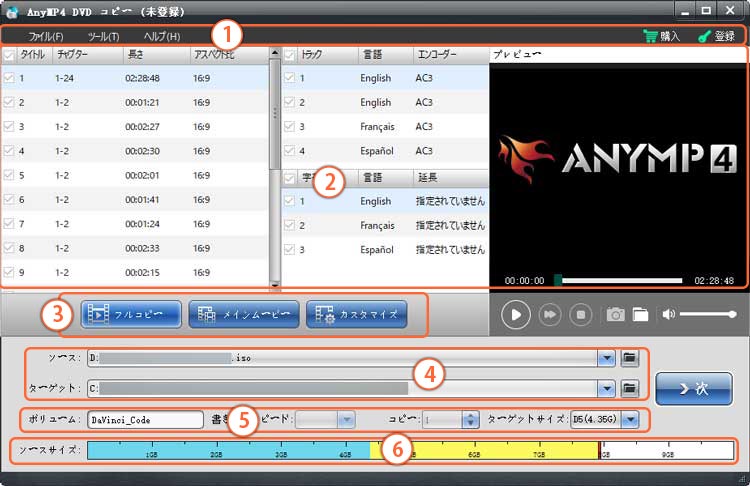The height and width of the screenshot is (486, 750).
Task: Open the ヘルプ(H) menu
Action: coord(162,36)
